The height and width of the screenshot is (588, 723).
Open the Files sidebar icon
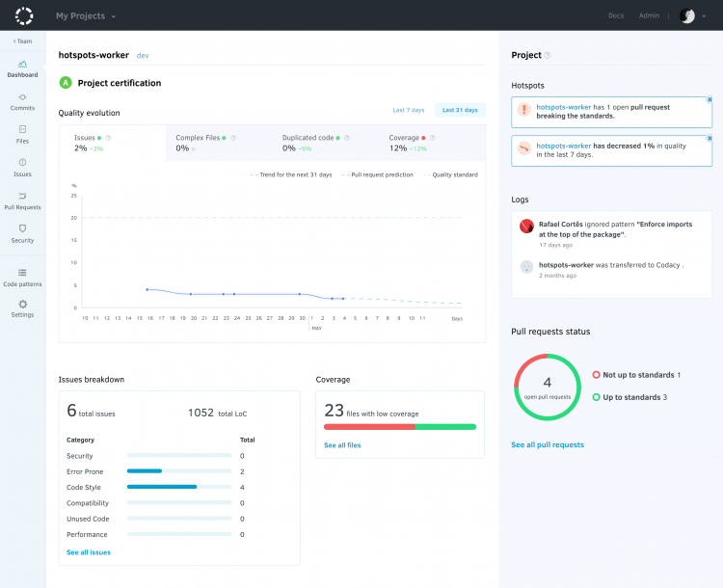click(22, 129)
